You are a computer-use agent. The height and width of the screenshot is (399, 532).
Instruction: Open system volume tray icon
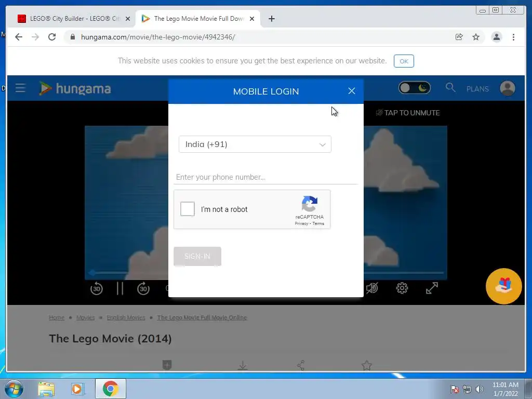point(479,389)
